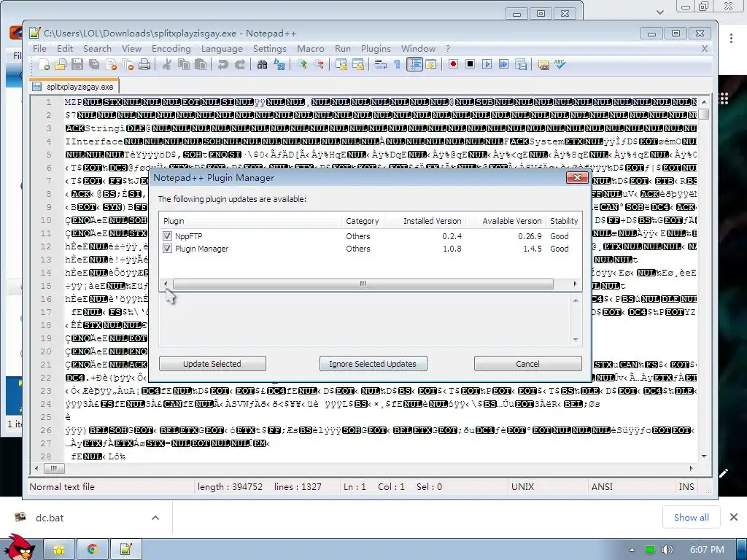
Task: Click the Stop Recording macro icon
Action: coord(471,64)
